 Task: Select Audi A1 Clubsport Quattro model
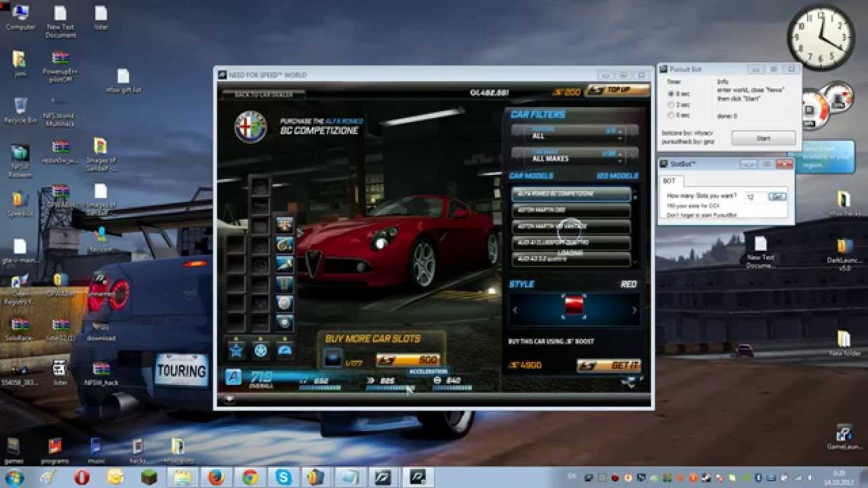(571, 243)
